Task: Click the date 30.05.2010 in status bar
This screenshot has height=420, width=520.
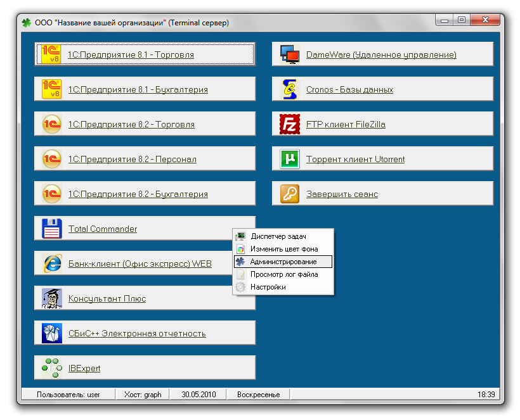Action: coord(198,395)
